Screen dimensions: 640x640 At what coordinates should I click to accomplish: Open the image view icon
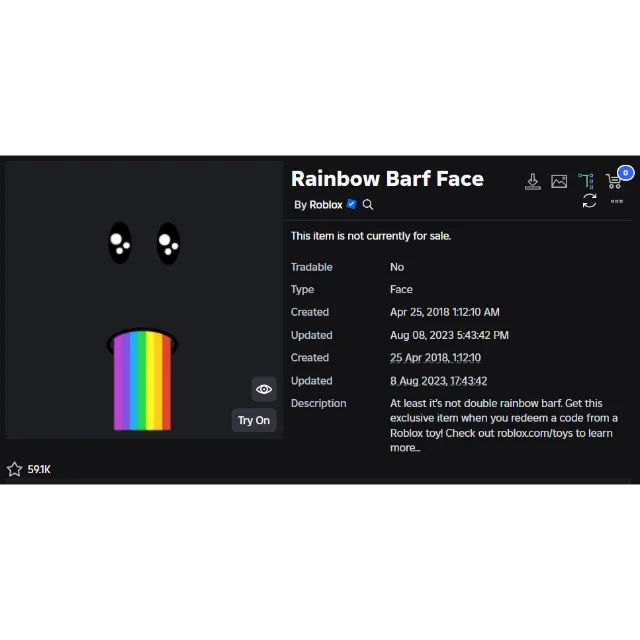[x=559, y=181]
